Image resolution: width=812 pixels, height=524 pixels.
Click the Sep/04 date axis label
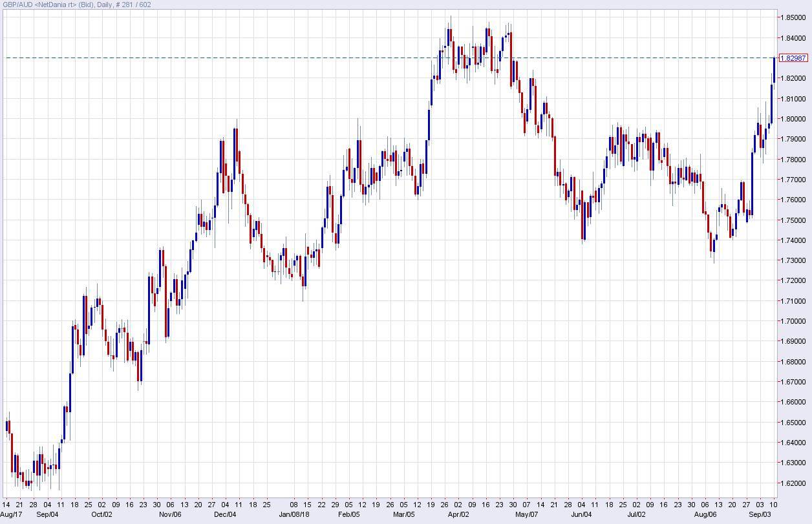(x=47, y=515)
